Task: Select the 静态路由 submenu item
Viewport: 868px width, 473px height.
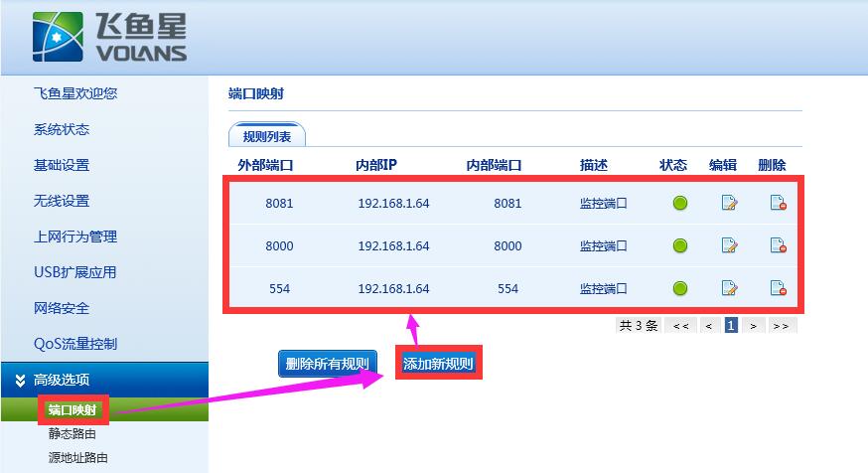Action: point(72,433)
